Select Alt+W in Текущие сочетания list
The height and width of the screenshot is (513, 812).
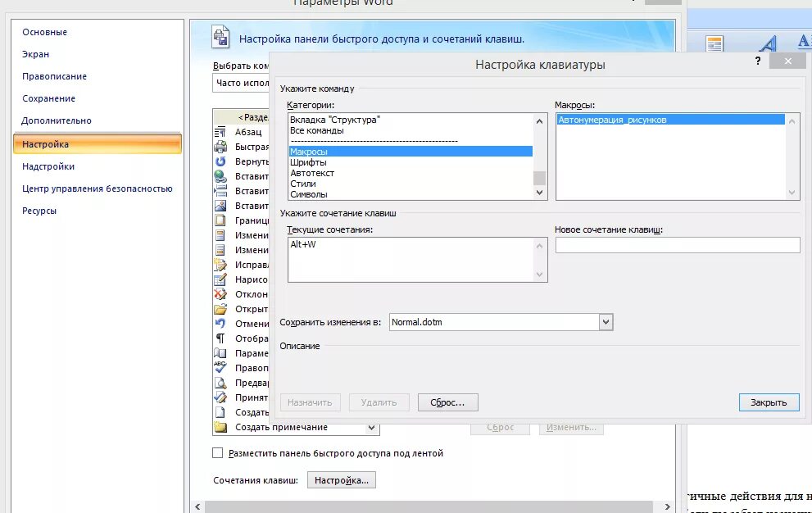coord(303,244)
